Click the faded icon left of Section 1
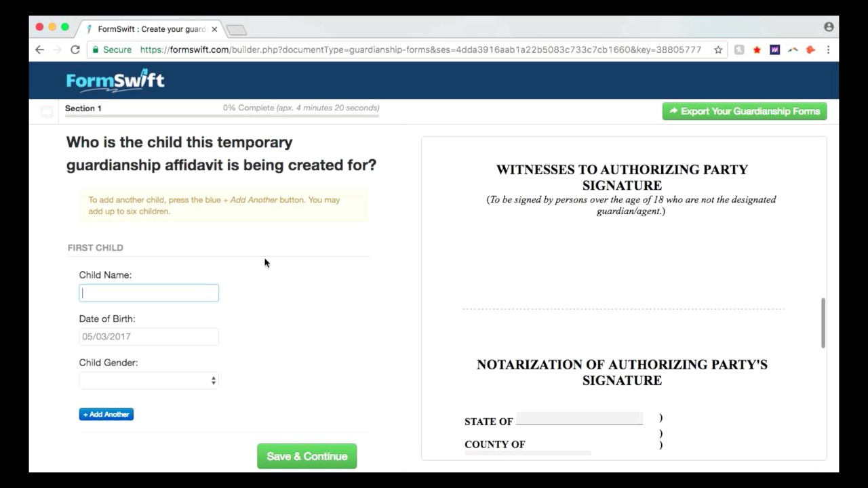This screenshot has height=488, width=868. click(46, 112)
